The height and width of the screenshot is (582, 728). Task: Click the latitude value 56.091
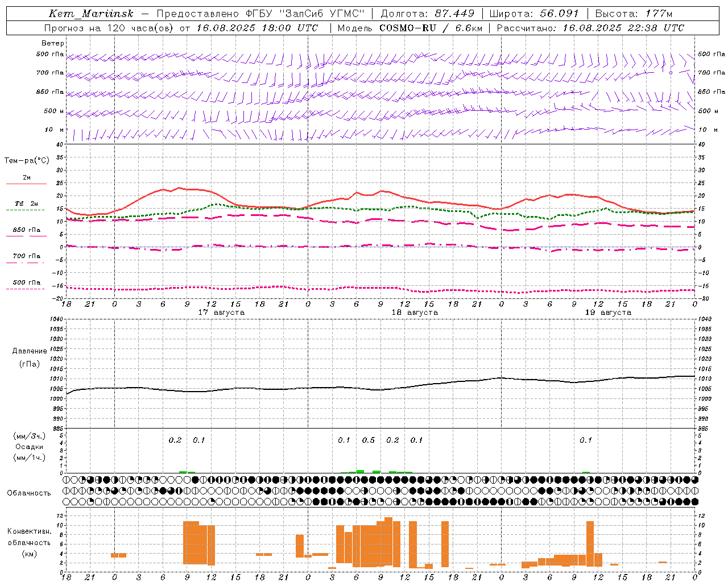(559, 14)
